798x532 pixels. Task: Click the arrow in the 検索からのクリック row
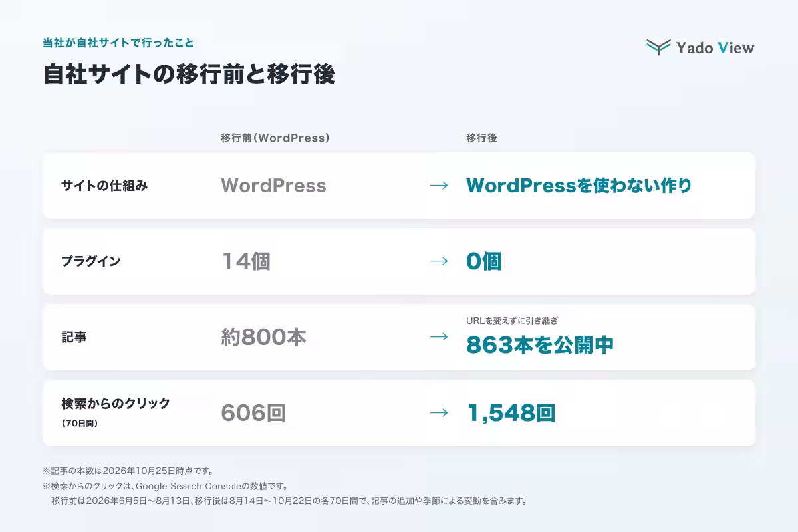pyautogui.click(x=439, y=413)
